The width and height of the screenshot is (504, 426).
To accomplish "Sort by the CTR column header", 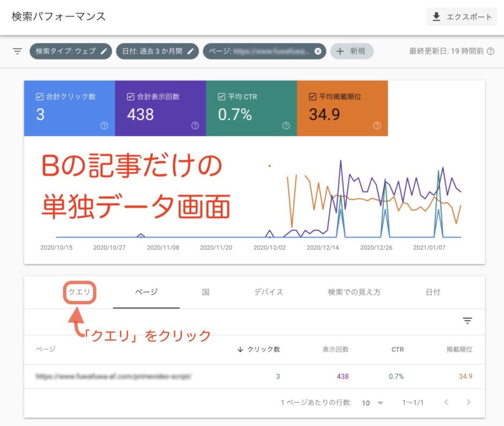I will (x=398, y=349).
